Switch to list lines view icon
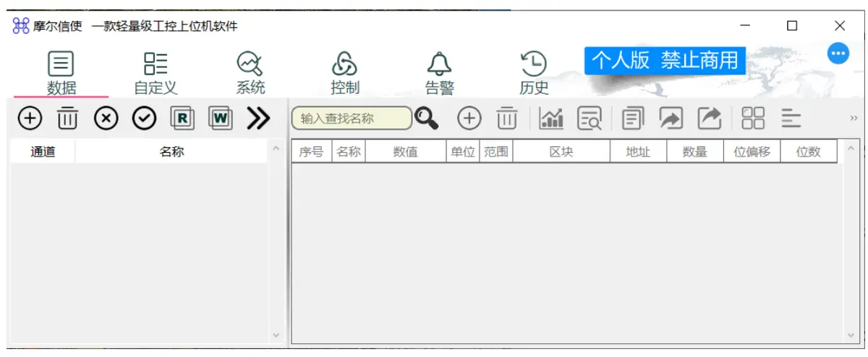The width and height of the screenshot is (868, 357). [791, 118]
